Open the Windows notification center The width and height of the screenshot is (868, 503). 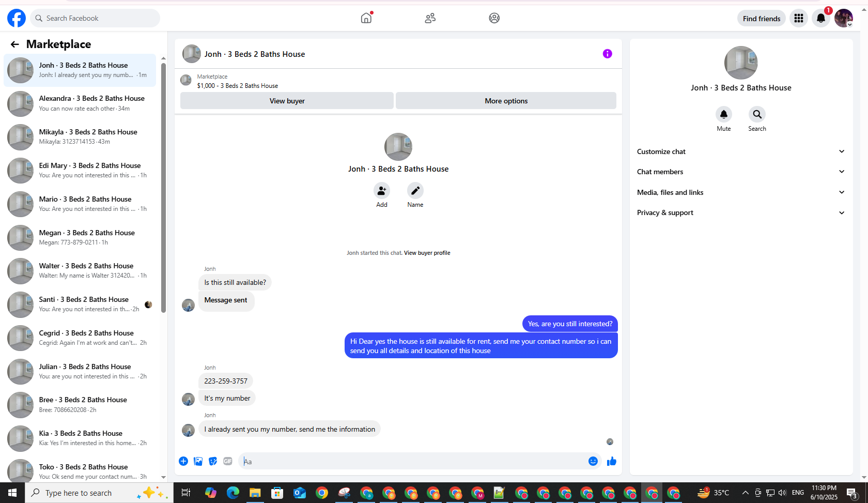point(853,493)
